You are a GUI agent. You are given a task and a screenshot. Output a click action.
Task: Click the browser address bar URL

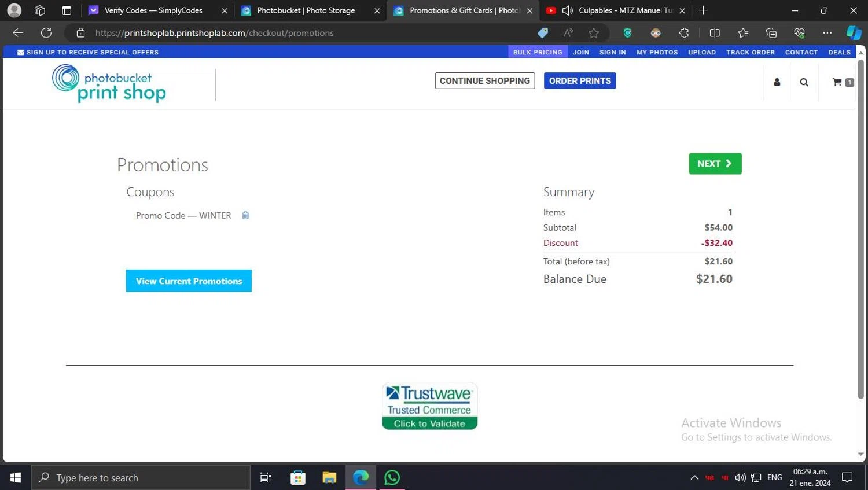(214, 33)
